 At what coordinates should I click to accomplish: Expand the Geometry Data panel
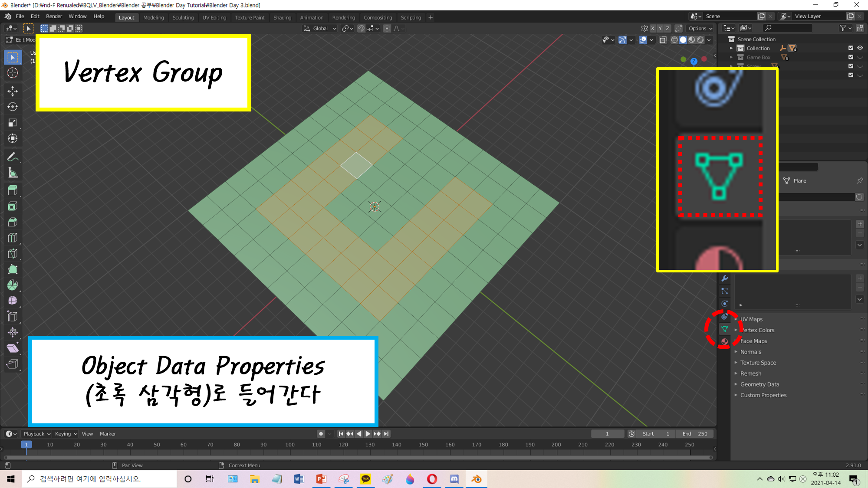759,384
